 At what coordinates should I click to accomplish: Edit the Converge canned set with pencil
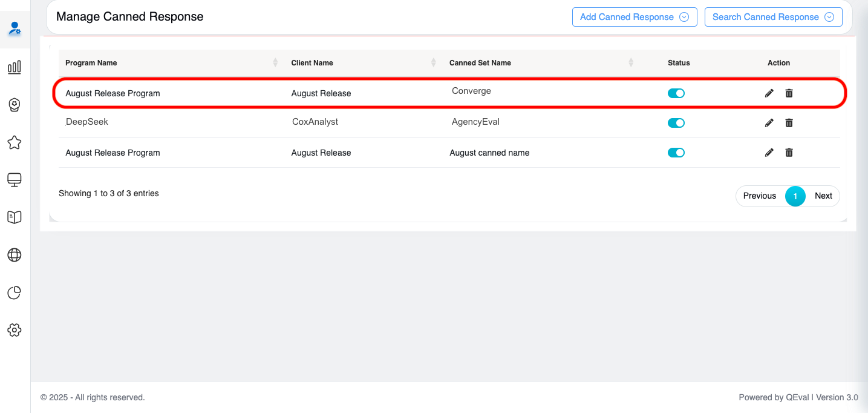click(x=769, y=93)
